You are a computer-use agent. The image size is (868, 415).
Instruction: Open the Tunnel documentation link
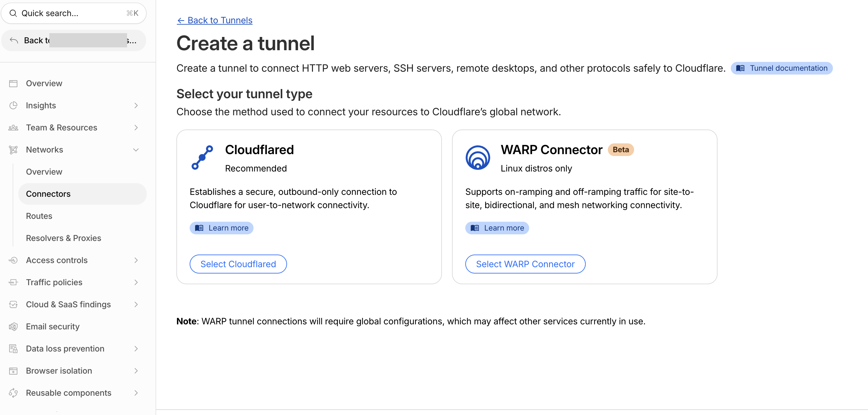[782, 68]
